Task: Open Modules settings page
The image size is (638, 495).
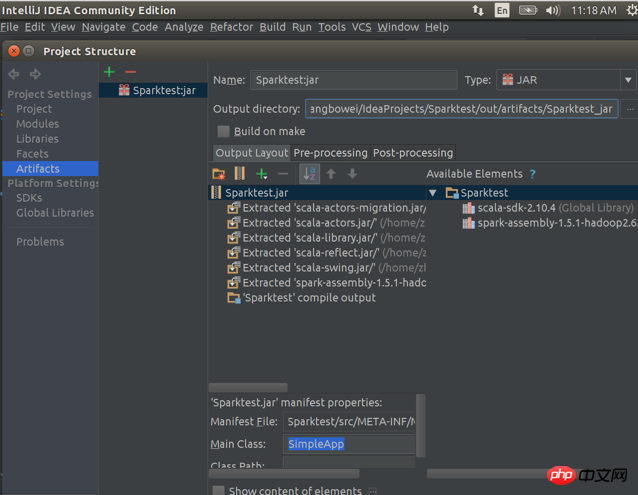Action: [x=37, y=124]
